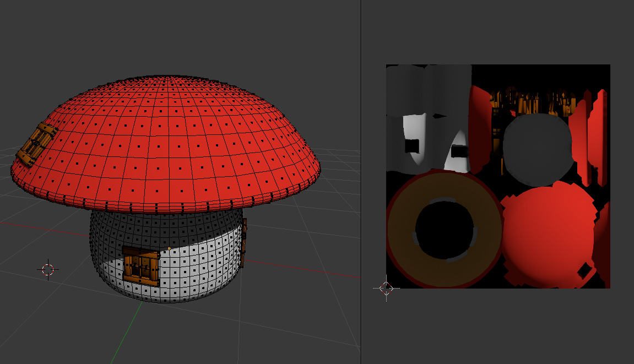Click the black hole inside brown ring
This screenshot has width=634, height=364.
[x=445, y=230]
